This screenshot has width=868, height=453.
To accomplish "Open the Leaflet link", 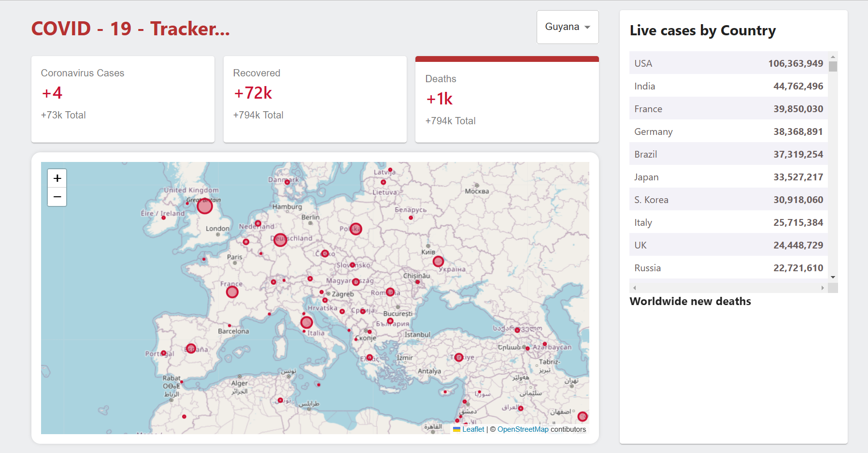I will pyautogui.click(x=473, y=429).
